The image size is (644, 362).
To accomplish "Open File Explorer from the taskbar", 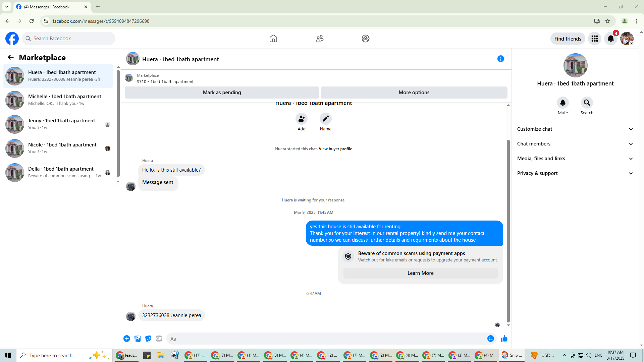I will [x=161, y=355].
